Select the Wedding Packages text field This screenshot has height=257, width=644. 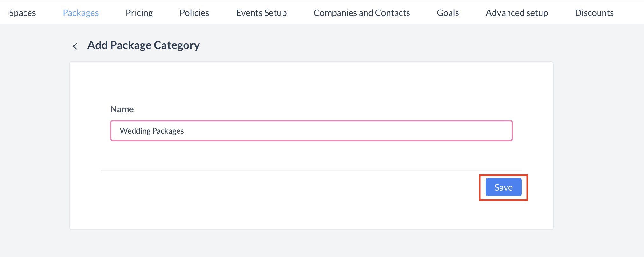pyautogui.click(x=311, y=130)
